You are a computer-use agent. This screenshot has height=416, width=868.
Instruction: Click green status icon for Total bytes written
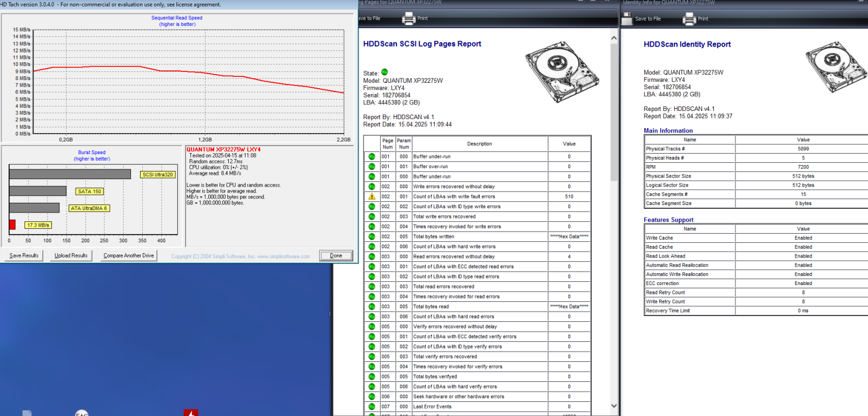pos(372,236)
